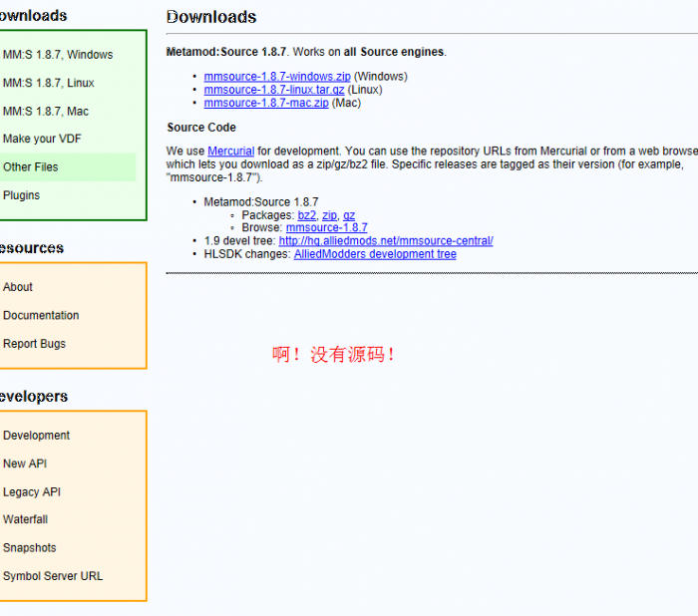The image size is (698, 616).
Task: Click the Metamod:Source 1.8.7 bullet text
Action: [x=261, y=202]
